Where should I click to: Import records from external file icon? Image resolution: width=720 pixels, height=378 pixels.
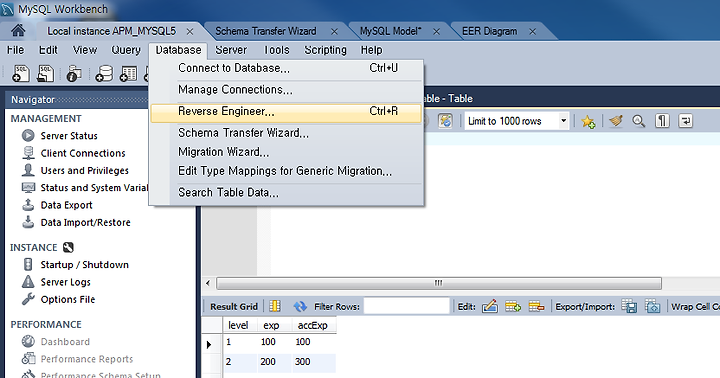652,306
